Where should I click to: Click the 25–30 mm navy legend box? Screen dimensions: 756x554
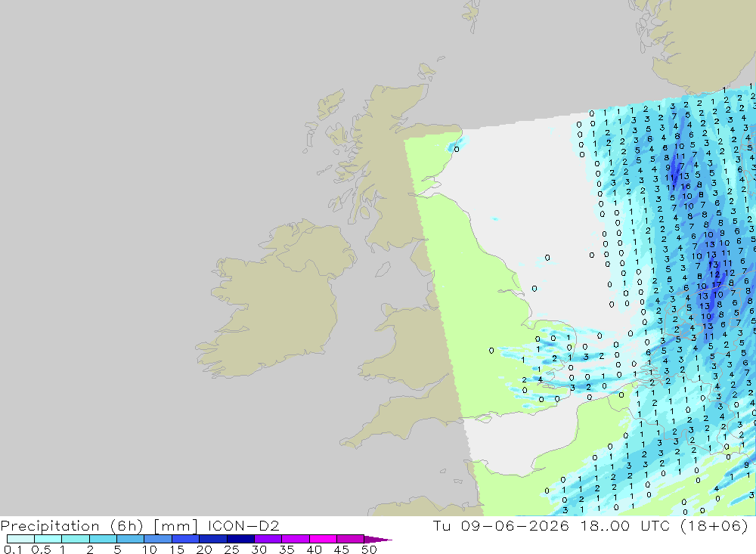point(240,539)
